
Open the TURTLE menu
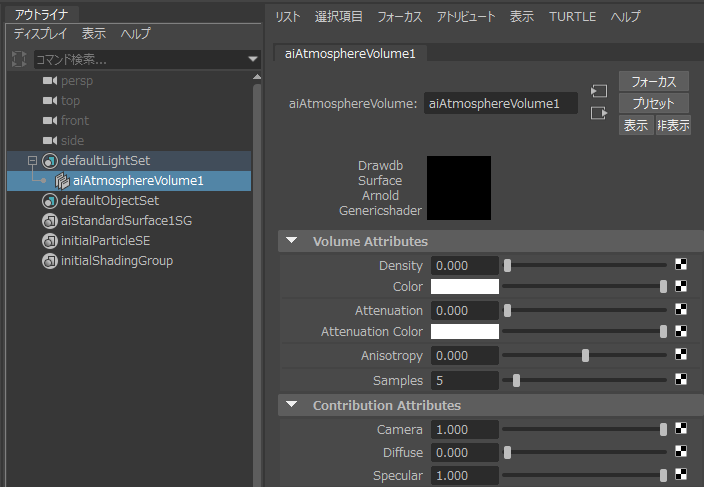(572, 17)
